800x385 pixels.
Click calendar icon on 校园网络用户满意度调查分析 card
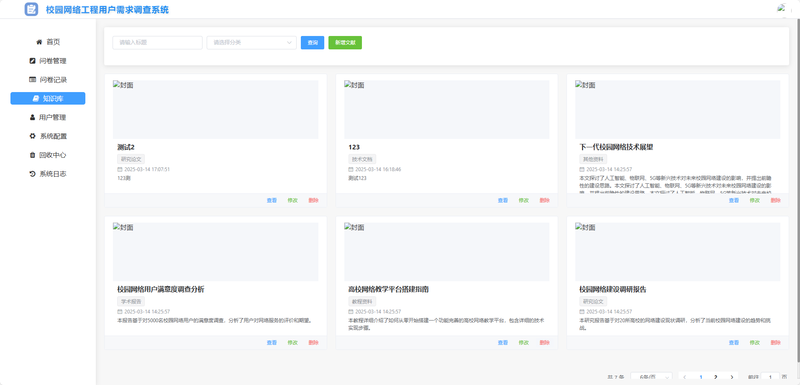pos(120,311)
